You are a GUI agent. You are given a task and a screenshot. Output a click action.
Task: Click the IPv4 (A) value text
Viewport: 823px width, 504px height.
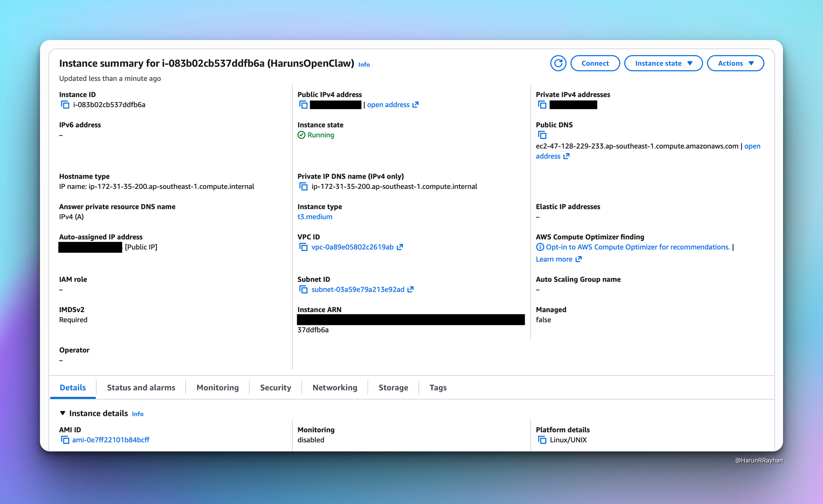[71, 217]
